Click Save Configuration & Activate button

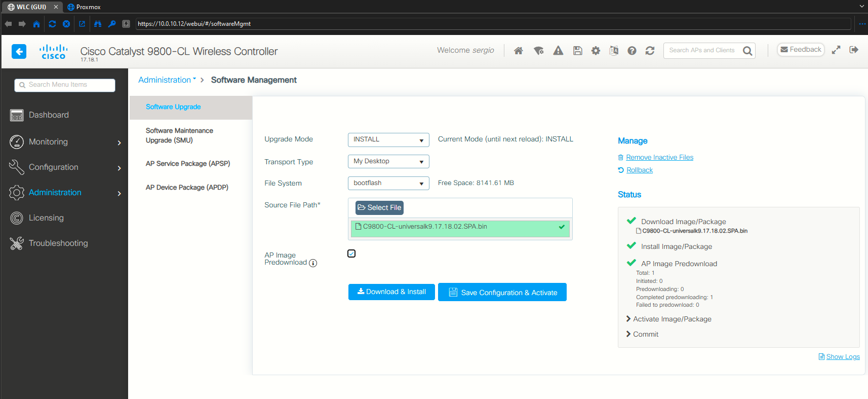[x=502, y=293]
